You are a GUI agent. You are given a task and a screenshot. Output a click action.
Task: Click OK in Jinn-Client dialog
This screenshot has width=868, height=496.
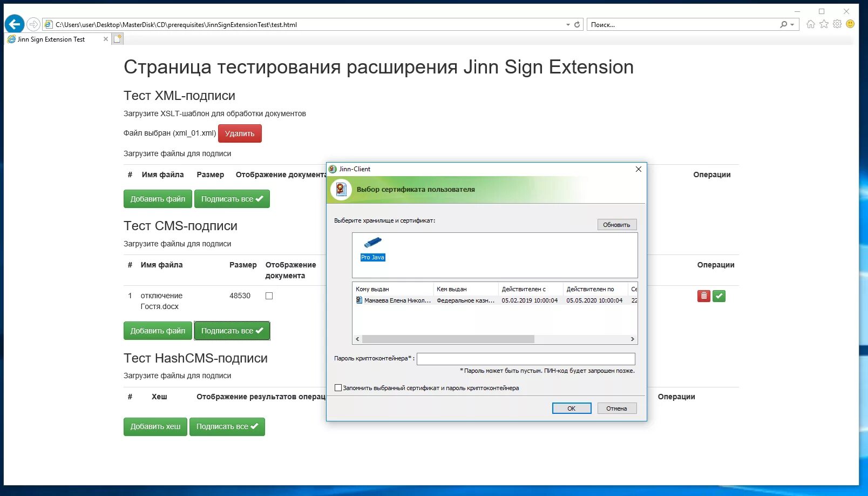point(572,408)
